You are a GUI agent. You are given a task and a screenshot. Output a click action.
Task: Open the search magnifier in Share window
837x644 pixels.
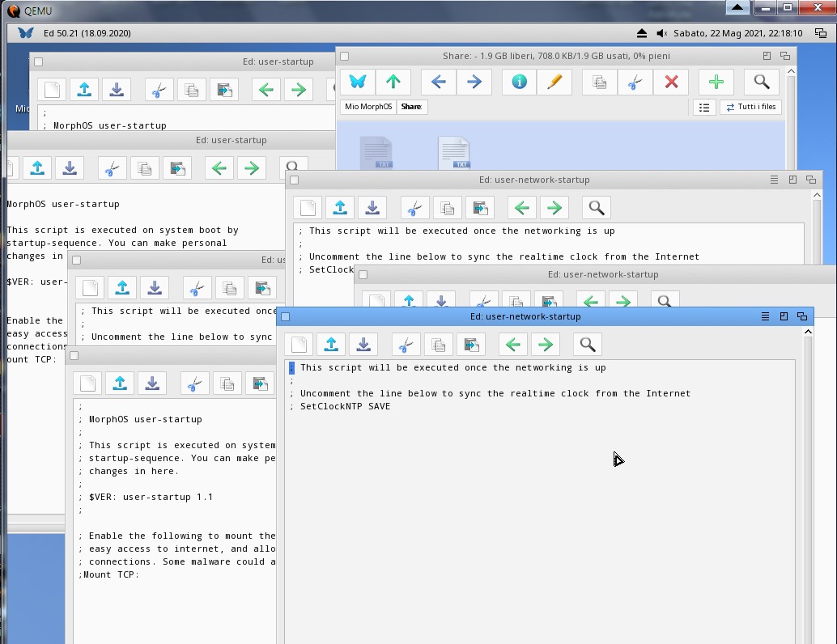tap(761, 82)
